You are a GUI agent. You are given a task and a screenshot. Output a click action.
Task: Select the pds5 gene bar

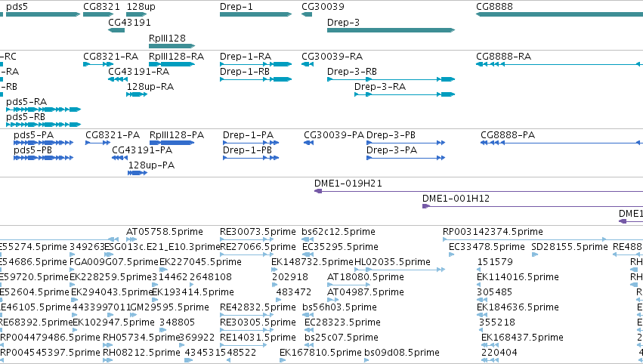pyautogui.click(x=43, y=14)
